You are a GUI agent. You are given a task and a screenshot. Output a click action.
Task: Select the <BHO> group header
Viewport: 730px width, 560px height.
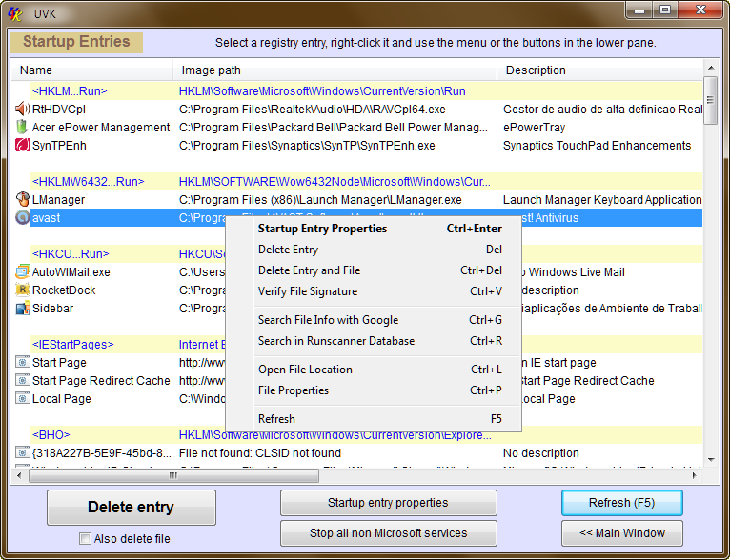[x=51, y=435]
